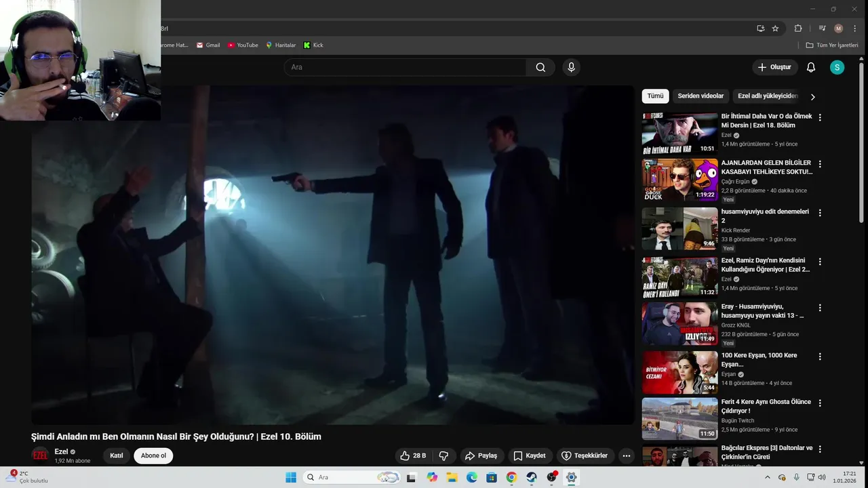
Task: Select the Ezel adlı yükleyiciden chip
Action: (x=768, y=96)
